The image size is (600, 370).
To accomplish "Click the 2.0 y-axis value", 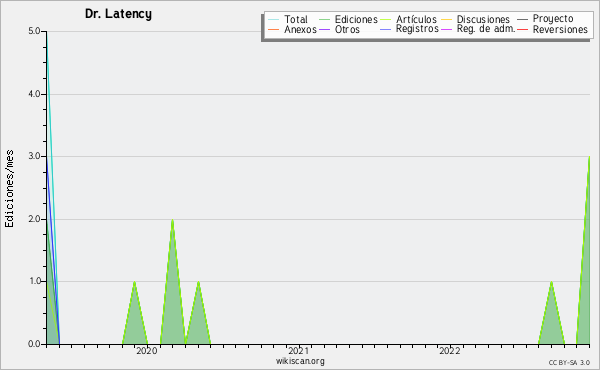I will [34, 219].
